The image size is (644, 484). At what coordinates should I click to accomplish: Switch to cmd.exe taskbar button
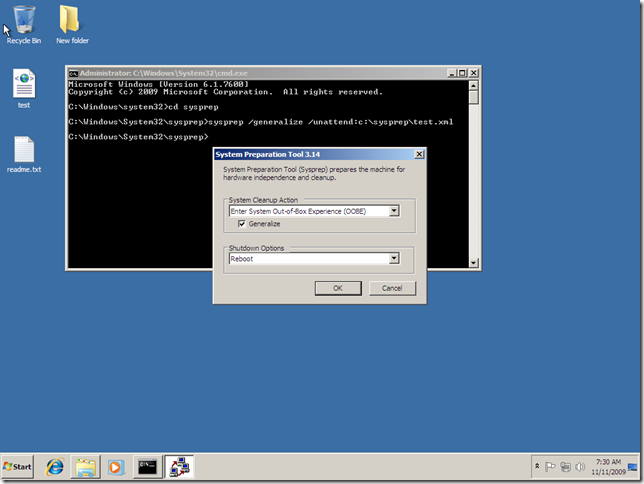point(147,467)
